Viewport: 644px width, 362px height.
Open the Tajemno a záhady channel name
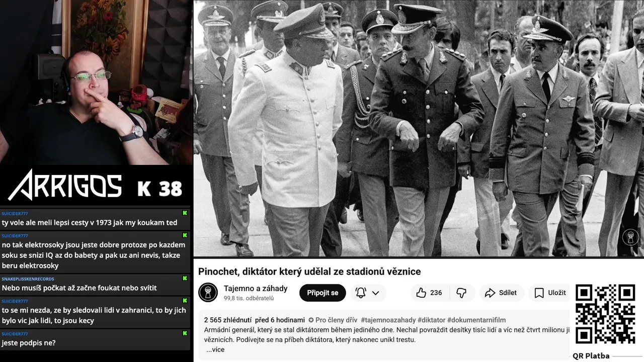[x=256, y=288]
